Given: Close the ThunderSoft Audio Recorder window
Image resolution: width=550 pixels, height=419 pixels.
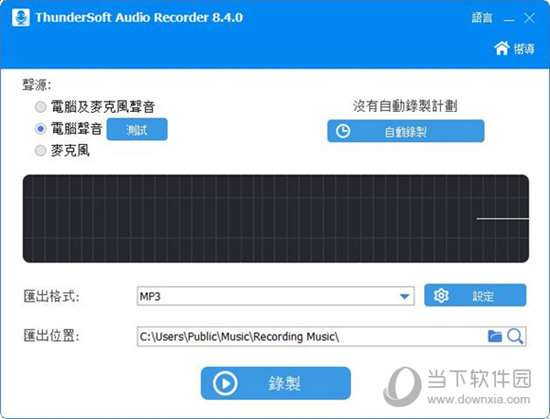Looking at the screenshot, I should pyautogui.click(x=529, y=18).
